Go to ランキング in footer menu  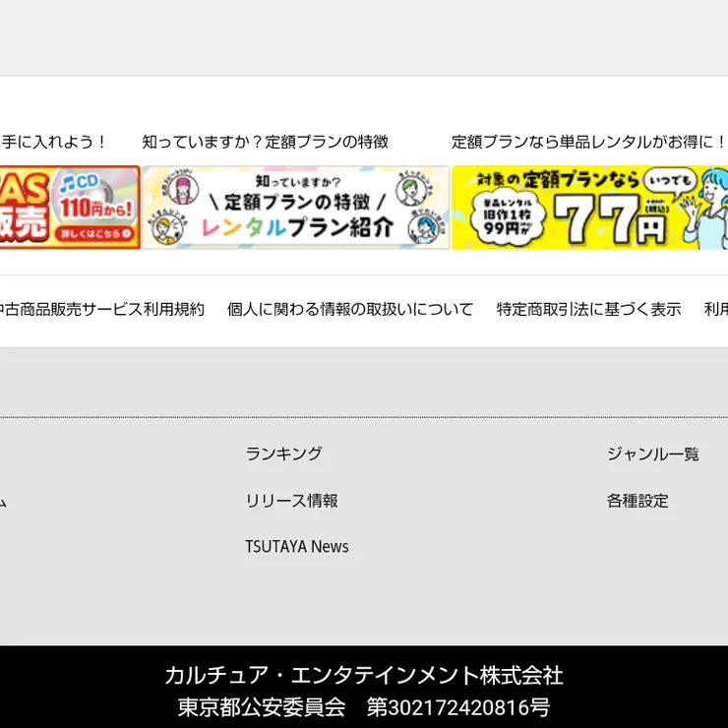[283, 454]
